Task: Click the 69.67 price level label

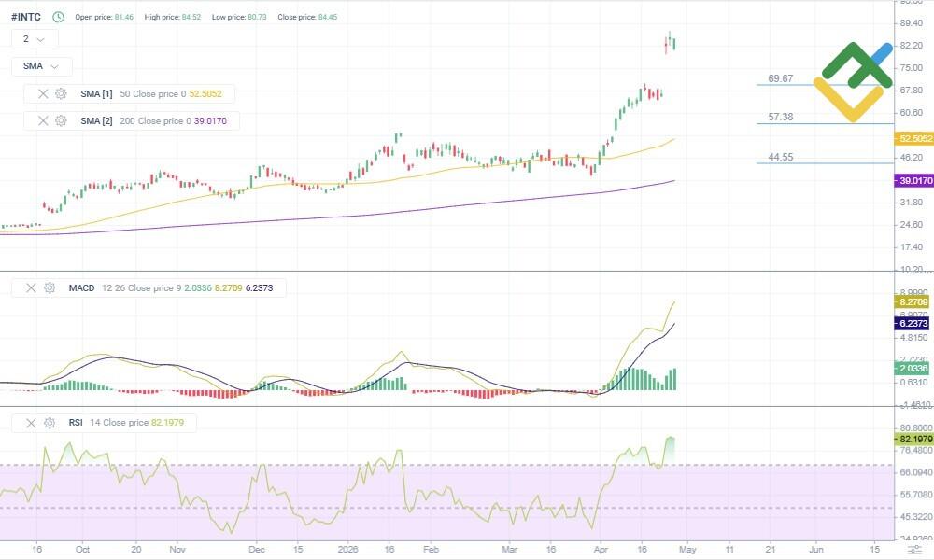Action: pos(780,78)
